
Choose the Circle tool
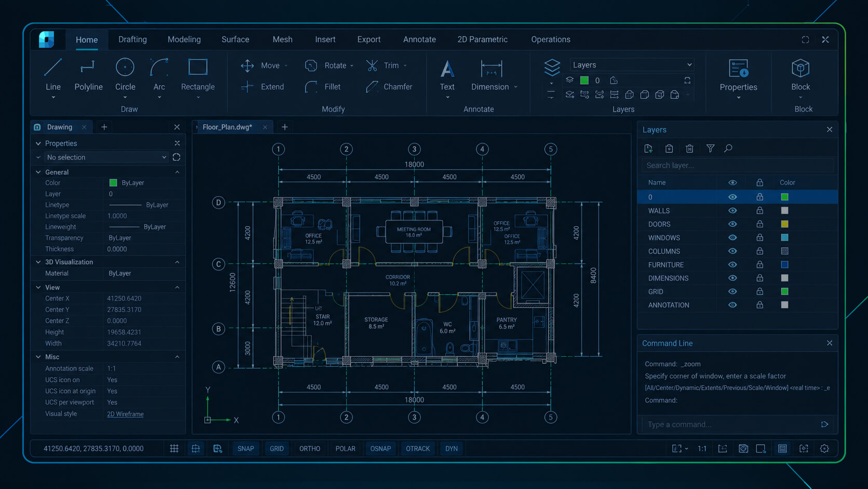pyautogui.click(x=125, y=76)
